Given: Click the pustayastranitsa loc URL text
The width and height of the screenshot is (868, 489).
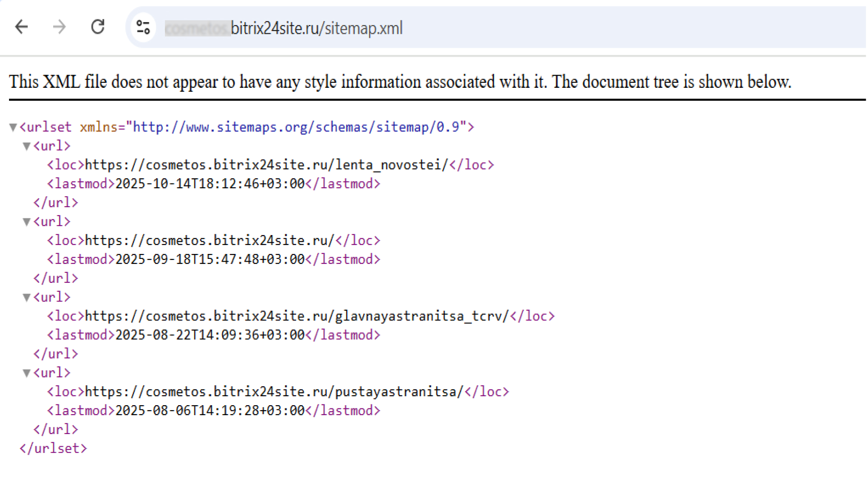Looking at the screenshot, I should 274,392.
